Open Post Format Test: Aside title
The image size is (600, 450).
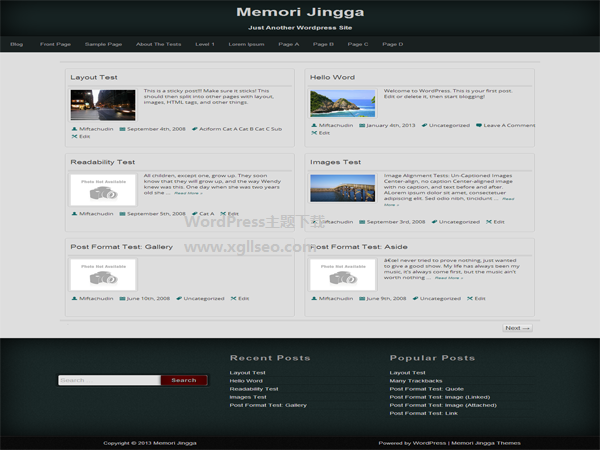(359, 247)
